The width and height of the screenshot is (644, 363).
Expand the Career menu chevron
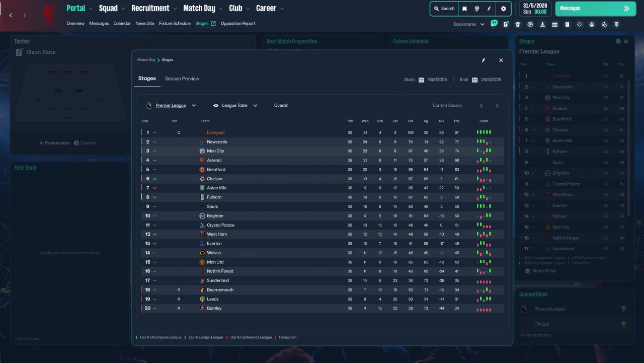[x=282, y=9]
